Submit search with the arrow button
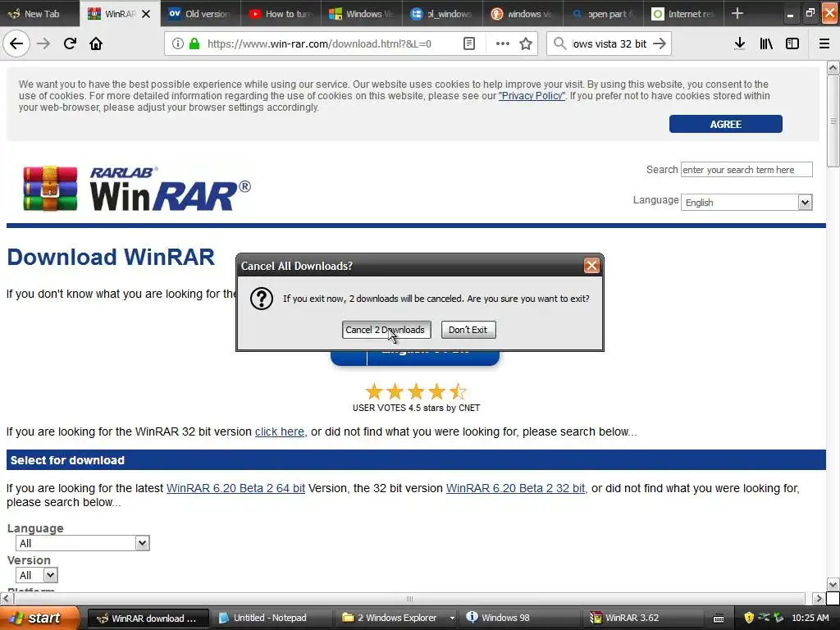Screen dimensions: 840x630 coord(660,43)
